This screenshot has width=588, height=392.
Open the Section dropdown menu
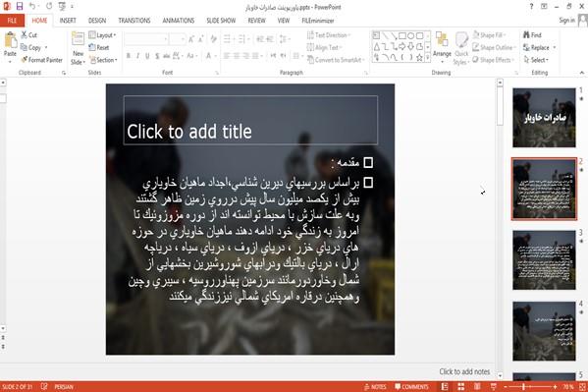[103, 60]
